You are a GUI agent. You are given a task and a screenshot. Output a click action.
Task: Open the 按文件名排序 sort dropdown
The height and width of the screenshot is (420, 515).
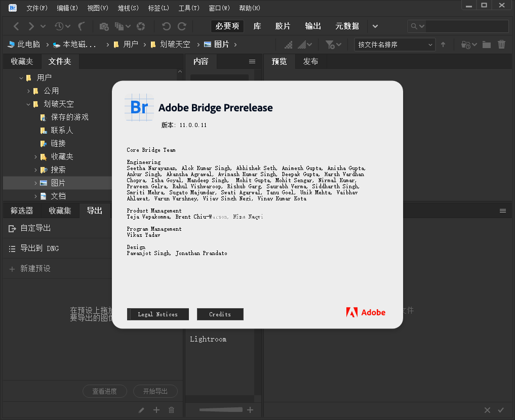click(x=395, y=45)
